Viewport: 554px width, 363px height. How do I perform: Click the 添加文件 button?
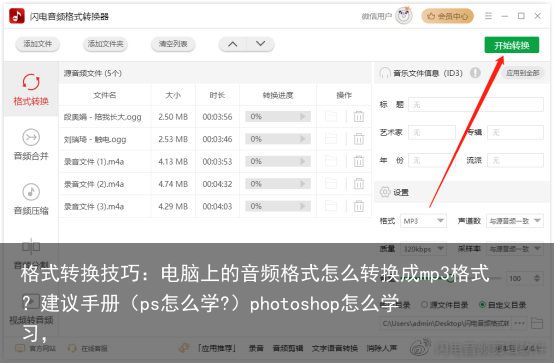(37, 44)
